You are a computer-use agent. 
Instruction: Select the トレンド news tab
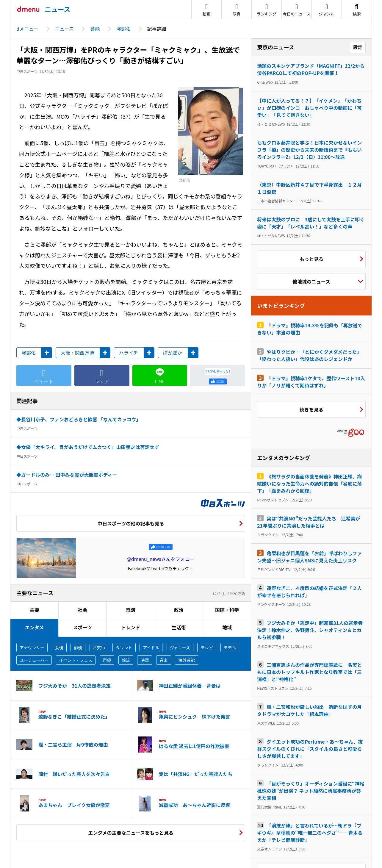[131, 627]
